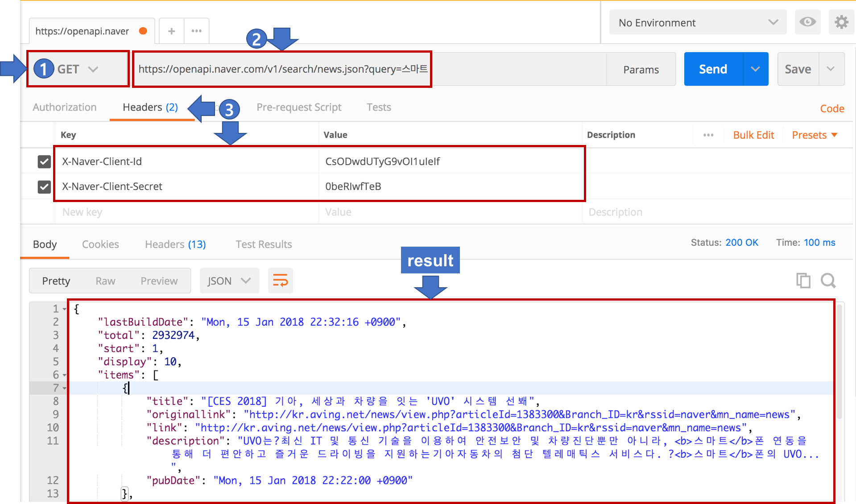Open the tab options three-dots icon
This screenshot has height=504, width=856.
[196, 31]
